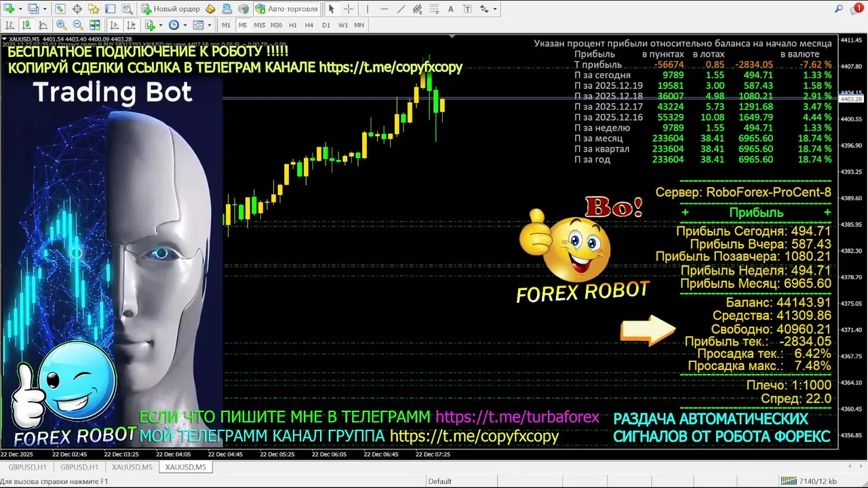Activate the crosshair tool

click(x=349, y=9)
